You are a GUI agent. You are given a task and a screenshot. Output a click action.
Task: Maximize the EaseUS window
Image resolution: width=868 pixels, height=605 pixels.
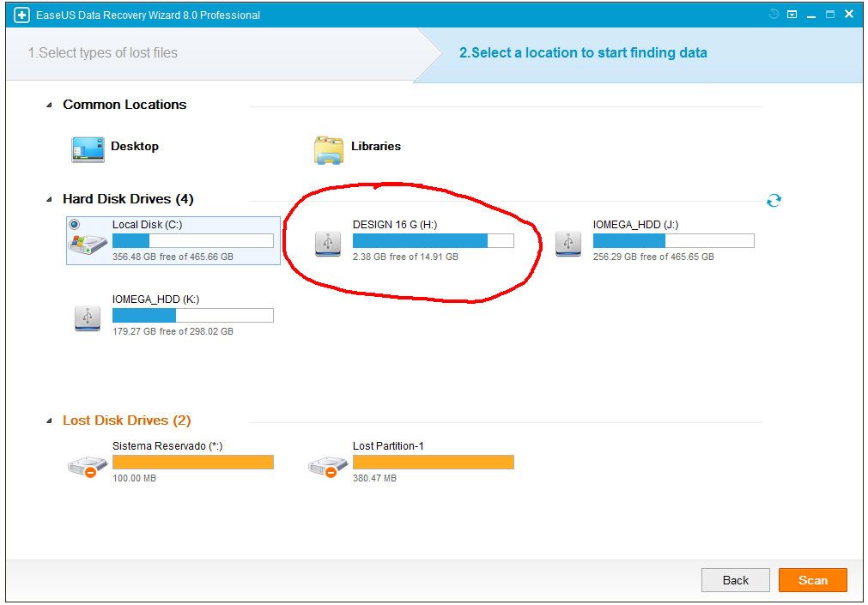click(830, 15)
